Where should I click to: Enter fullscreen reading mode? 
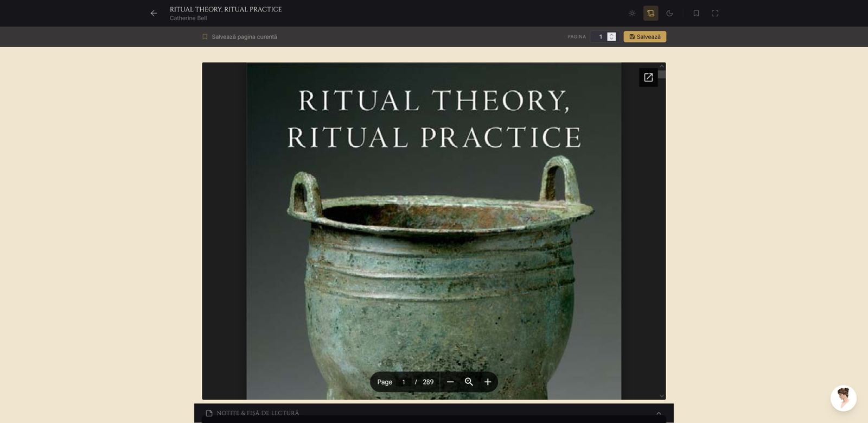[x=715, y=13]
